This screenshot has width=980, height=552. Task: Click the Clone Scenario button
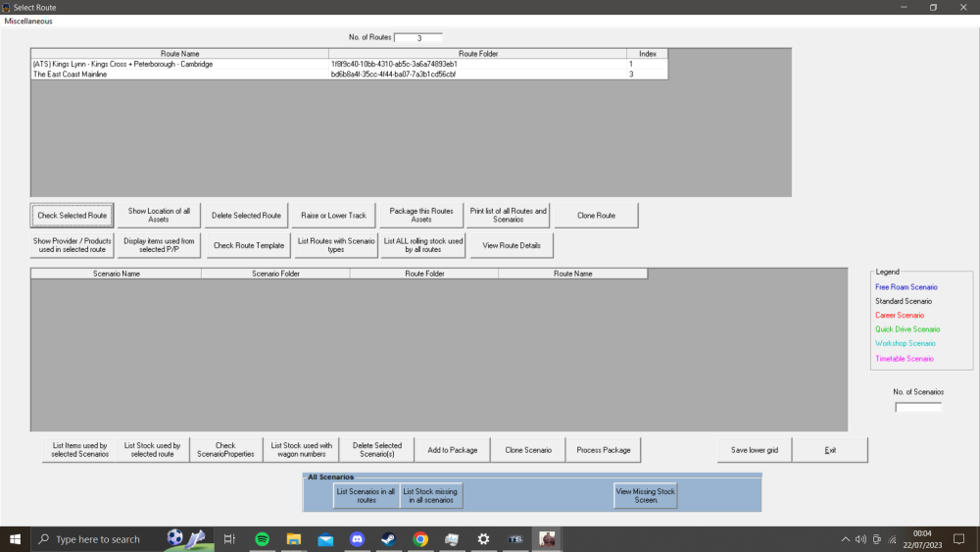click(x=528, y=450)
